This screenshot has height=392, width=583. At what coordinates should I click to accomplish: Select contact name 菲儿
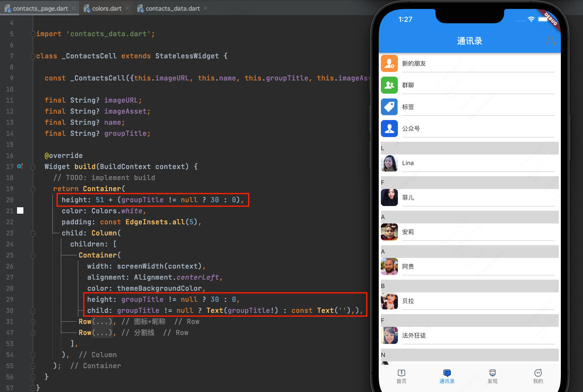coord(408,197)
